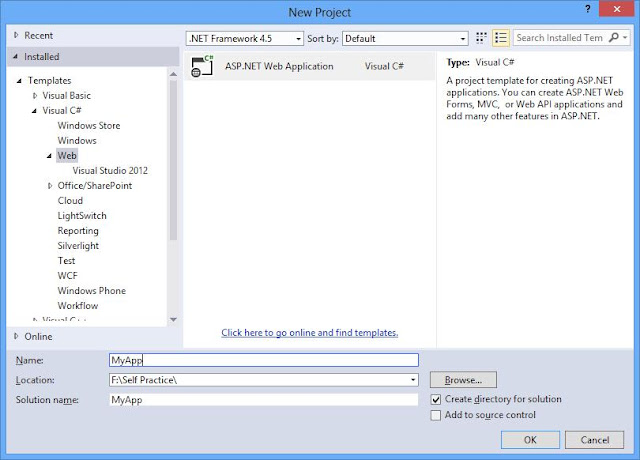Click the tree scrollbar down arrow
This screenshot has width=640, height=460.
click(173, 320)
